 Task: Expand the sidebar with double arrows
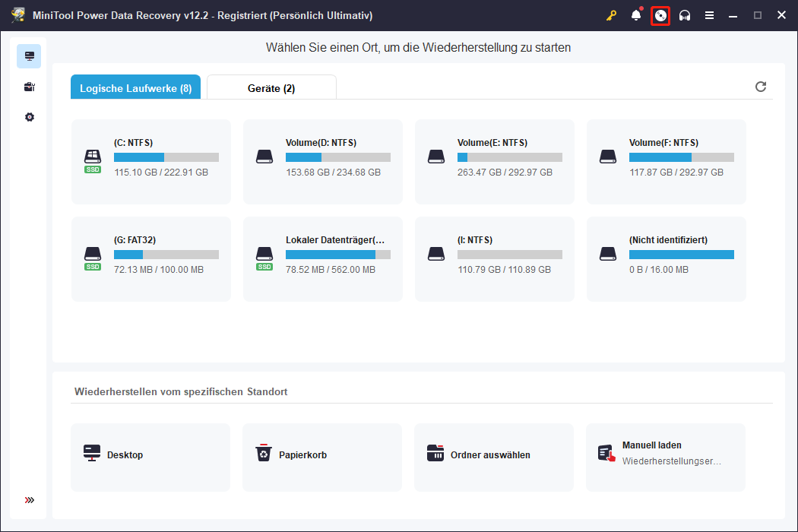[29, 500]
